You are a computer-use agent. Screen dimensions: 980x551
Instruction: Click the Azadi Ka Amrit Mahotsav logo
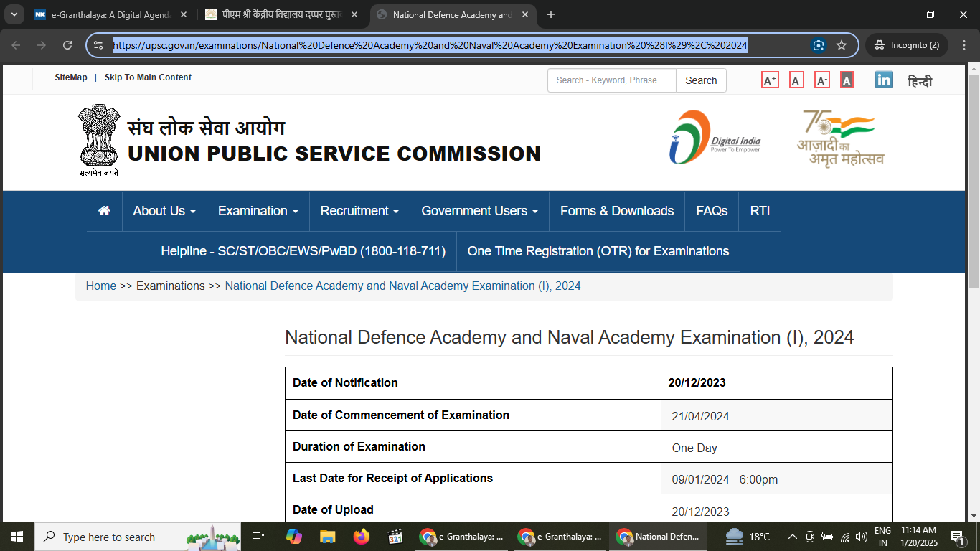[x=841, y=138]
